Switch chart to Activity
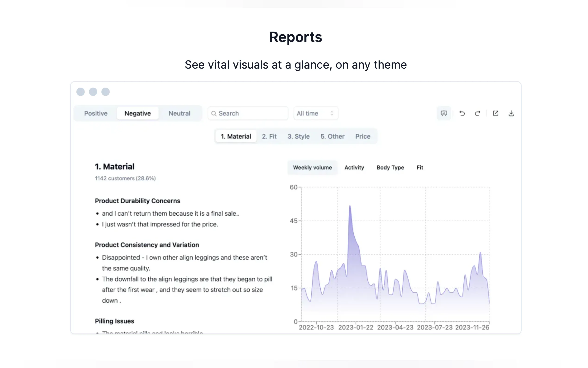The width and height of the screenshot is (588, 368). (x=354, y=168)
